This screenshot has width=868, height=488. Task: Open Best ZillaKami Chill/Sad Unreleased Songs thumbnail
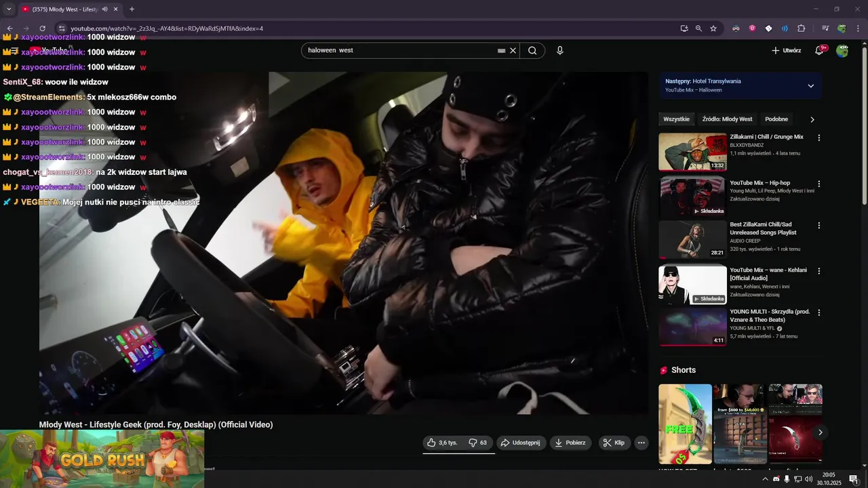(x=692, y=239)
